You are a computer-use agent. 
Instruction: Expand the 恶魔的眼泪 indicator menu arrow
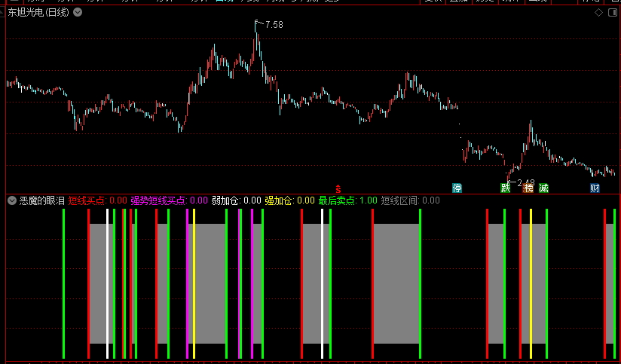[12, 200]
